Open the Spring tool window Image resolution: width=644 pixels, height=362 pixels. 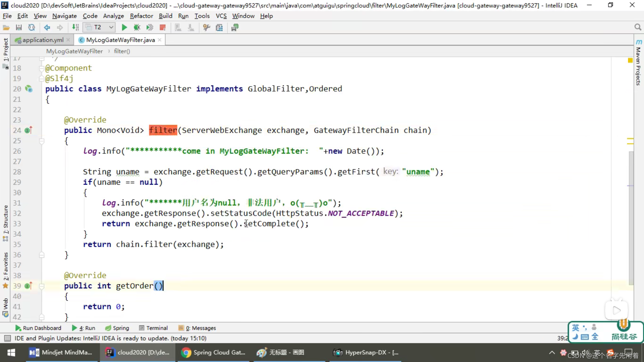pyautogui.click(x=117, y=328)
